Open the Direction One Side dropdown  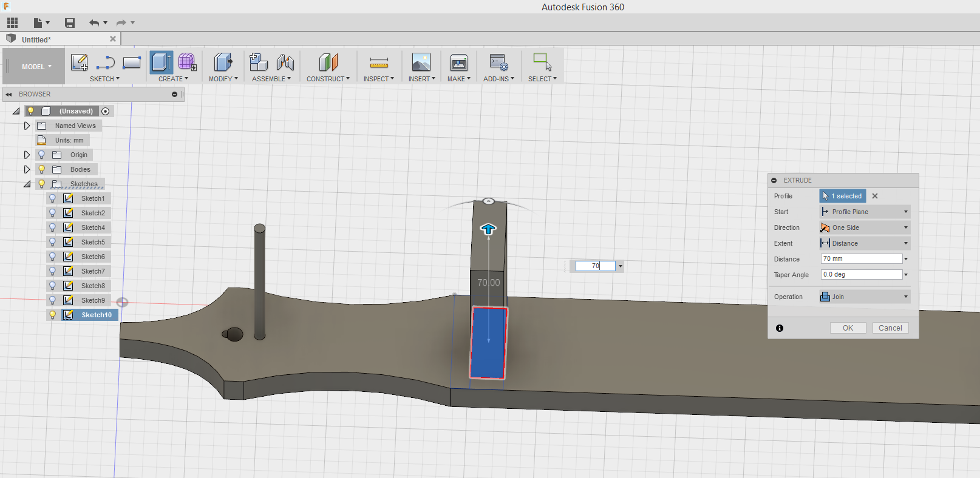pyautogui.click(x=865, y=227)
